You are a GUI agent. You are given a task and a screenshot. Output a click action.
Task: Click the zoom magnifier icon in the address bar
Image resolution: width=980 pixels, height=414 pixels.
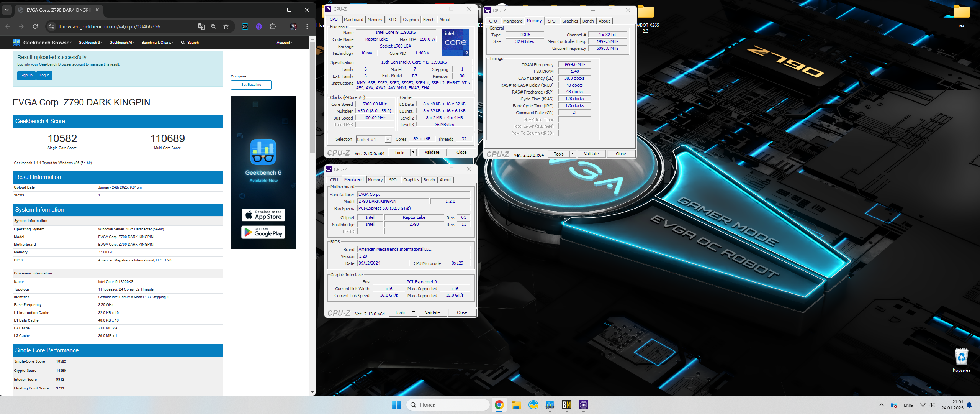pos(214,26)
